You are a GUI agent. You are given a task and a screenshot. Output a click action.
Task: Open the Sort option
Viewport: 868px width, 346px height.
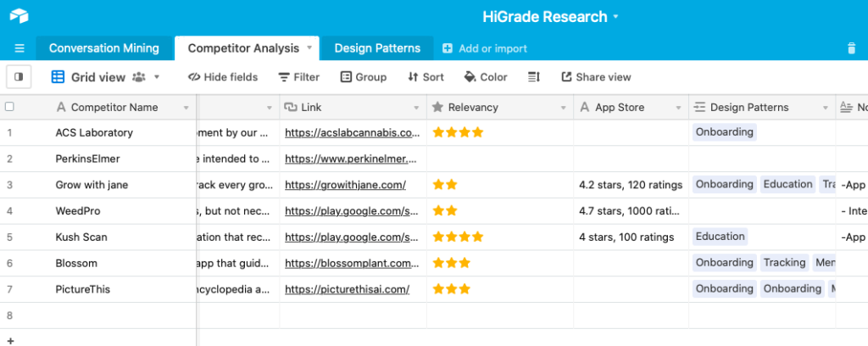click(x=426, y=77)
